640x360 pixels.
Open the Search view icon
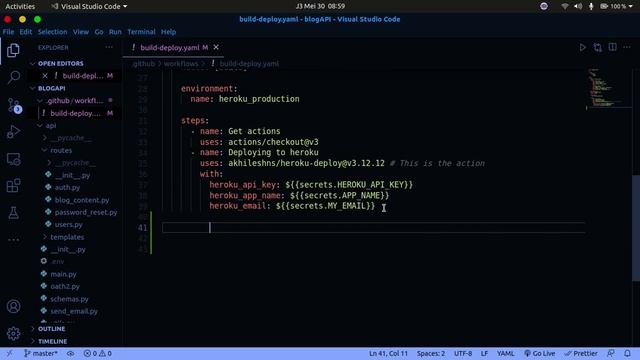(13, 77)
